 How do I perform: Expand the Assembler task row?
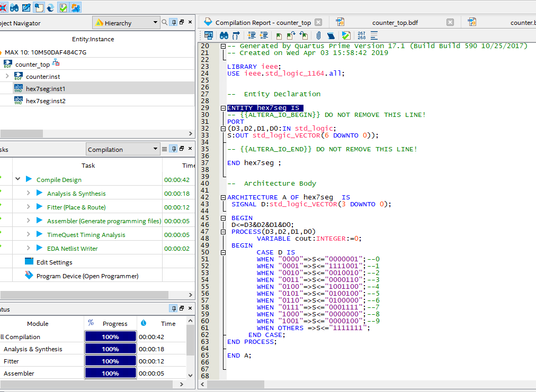[x=29, y=220]
